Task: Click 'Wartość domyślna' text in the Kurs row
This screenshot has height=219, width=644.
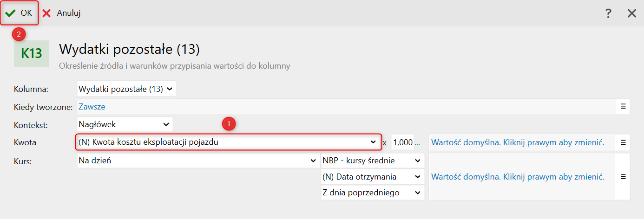Action: click(x=518, y=177)
